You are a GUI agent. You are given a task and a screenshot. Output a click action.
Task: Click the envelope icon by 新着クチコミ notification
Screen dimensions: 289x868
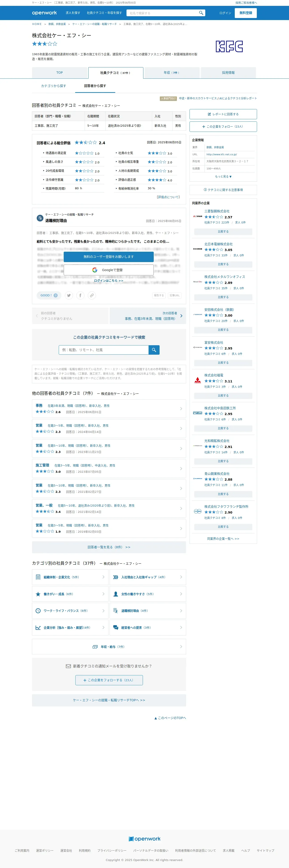point(68,666)
